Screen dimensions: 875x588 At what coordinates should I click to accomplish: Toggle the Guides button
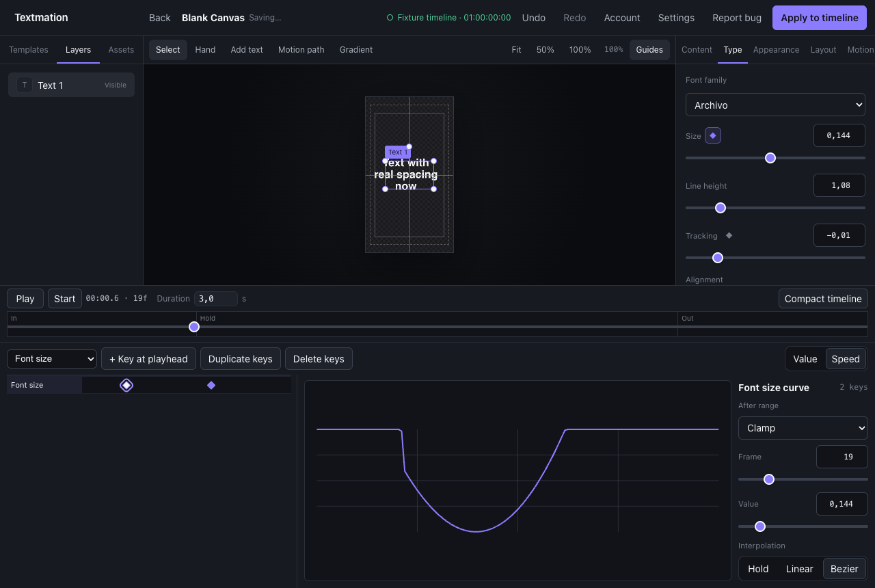(649, 50)
